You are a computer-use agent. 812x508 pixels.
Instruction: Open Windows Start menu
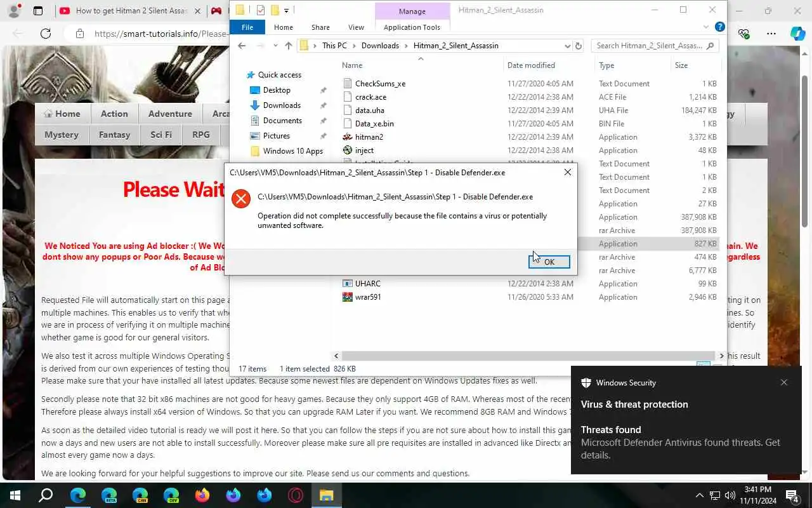click(x=15, y=495)
